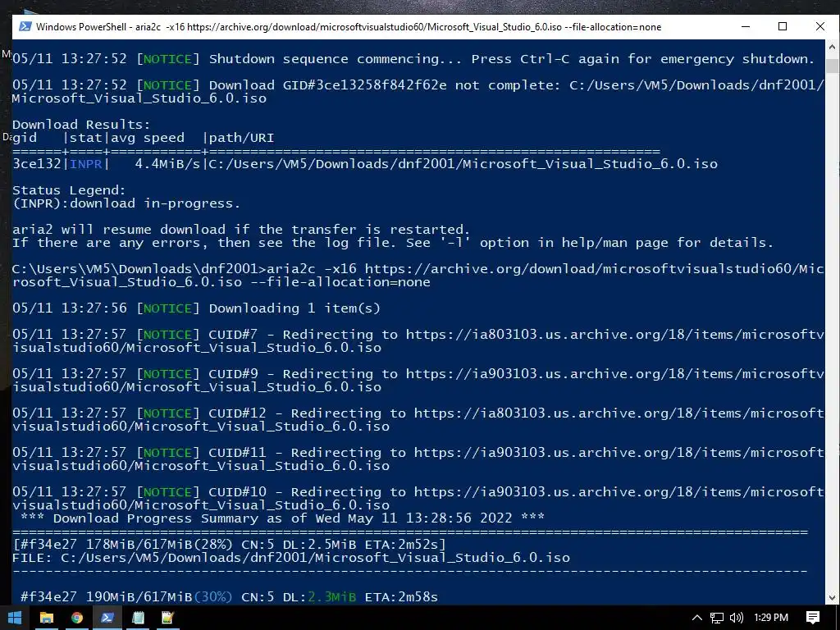840x630 pixels.
Task: Click the window title bar text
Action: pyautogui.click(x=349, y=27)
